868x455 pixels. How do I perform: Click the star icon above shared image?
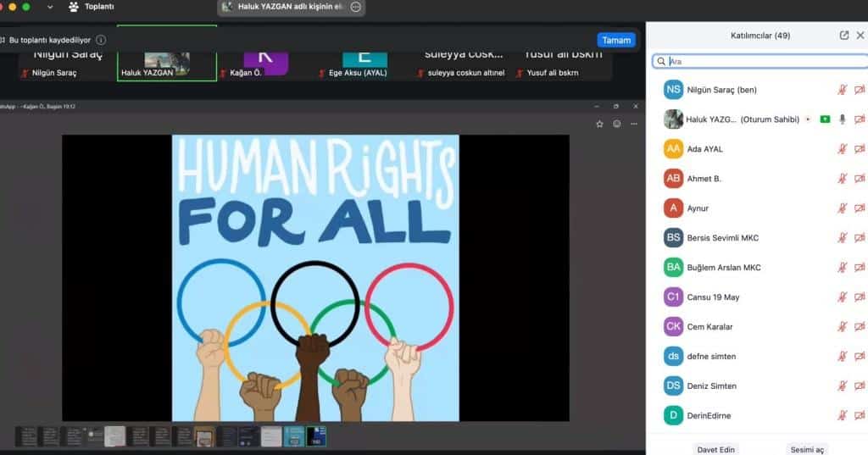(x=600, y=124)
